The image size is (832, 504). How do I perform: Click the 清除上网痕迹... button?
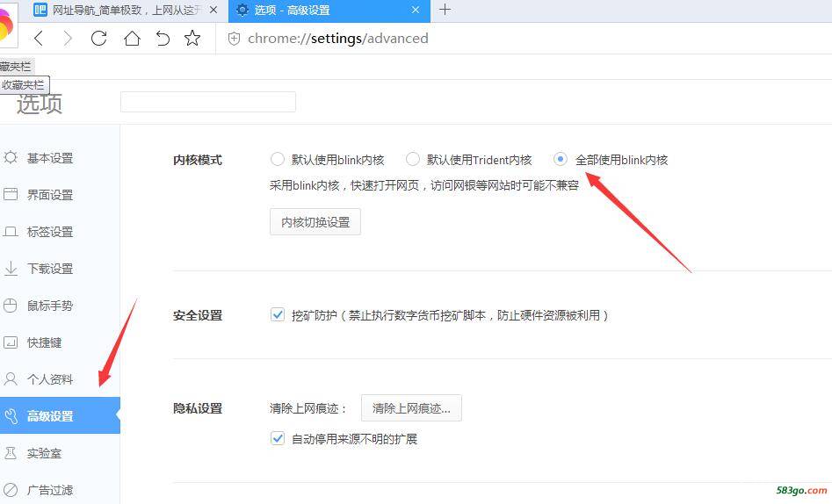click(x=411, y=408)
